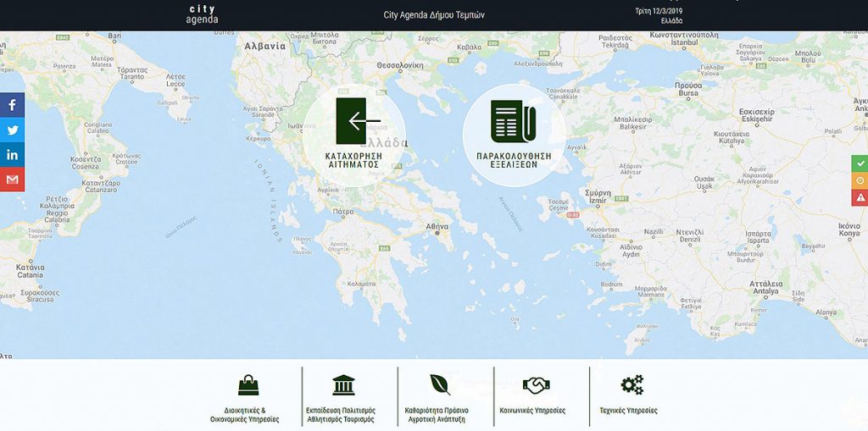The width and height of the screenshot is (868, 431).
Task: Share the page via Twitter icon
Action: [12, 130]
